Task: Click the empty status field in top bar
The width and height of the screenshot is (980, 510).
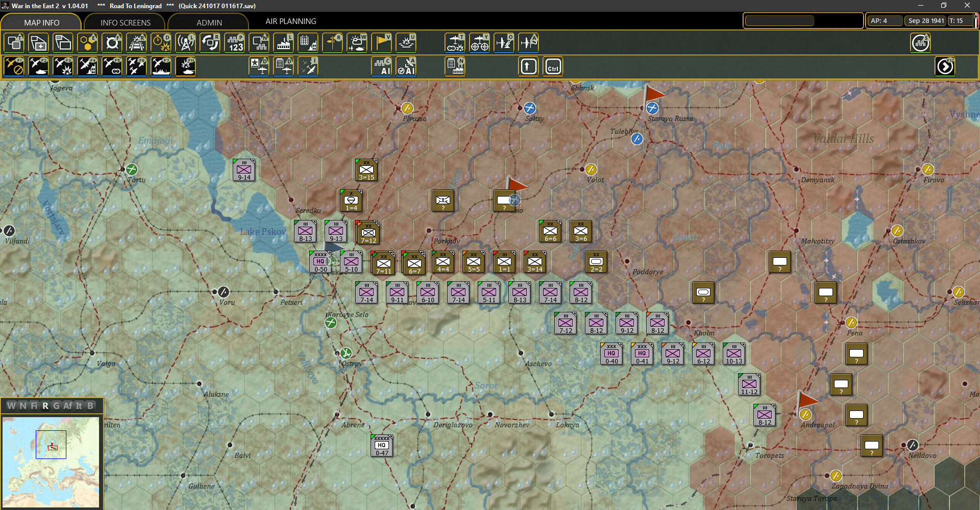Action: tap(779, 21)
